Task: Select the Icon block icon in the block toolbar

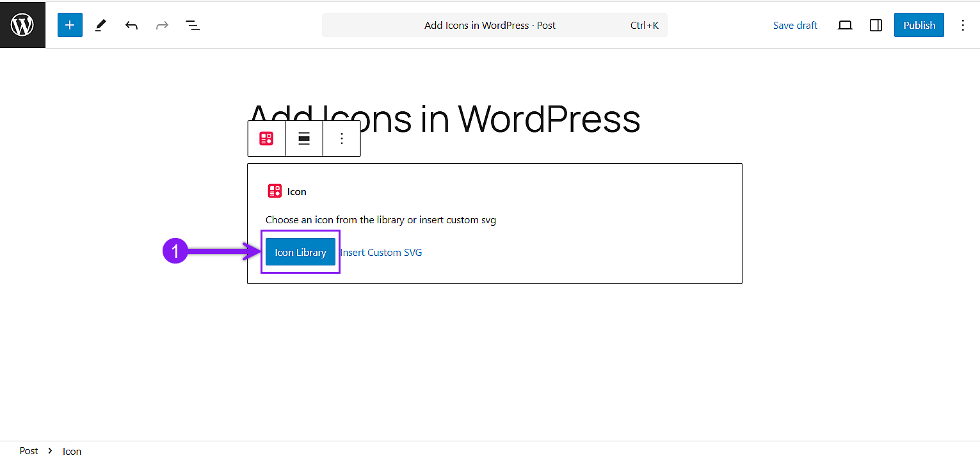Action: 266,138
